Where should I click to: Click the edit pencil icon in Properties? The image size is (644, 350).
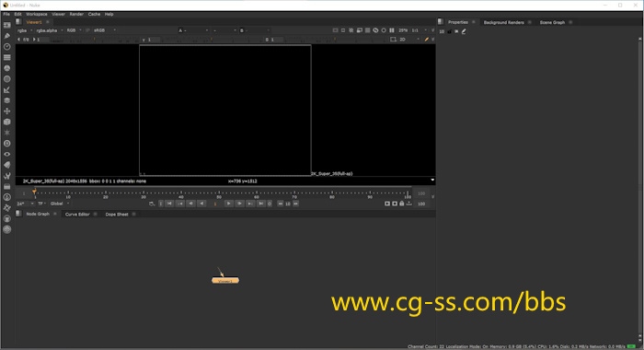(x=464, y=31)
